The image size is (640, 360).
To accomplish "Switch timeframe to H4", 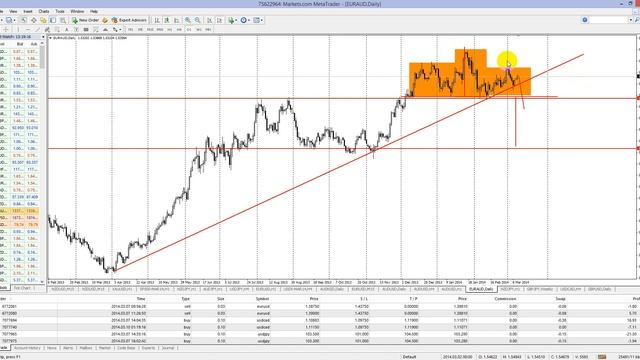I will (179, 29).
